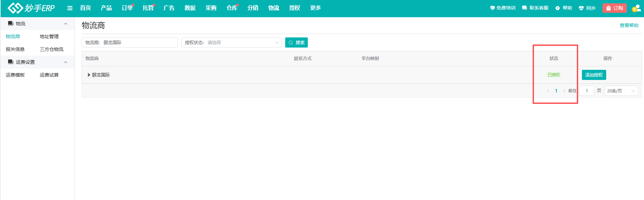Open the 广告 menu

pos(169,8)
